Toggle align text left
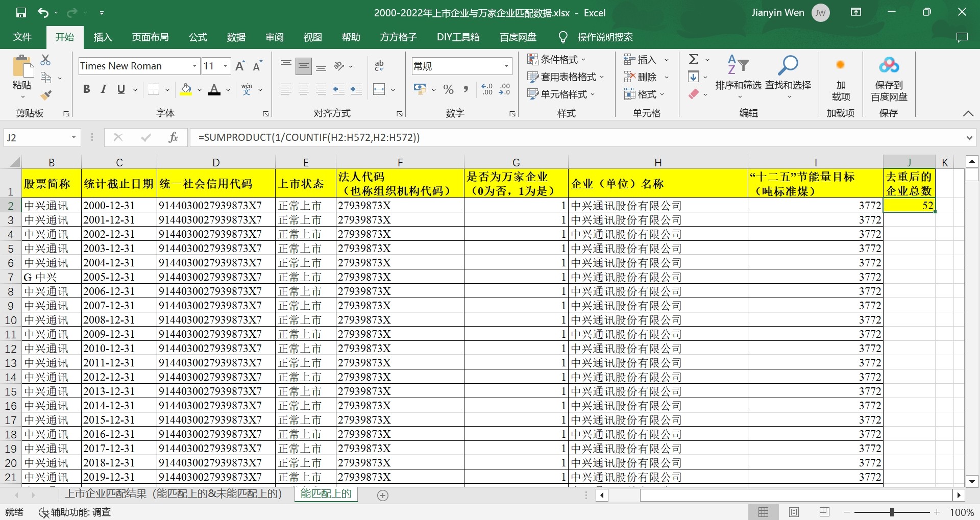980x520 pixels. 286,90
